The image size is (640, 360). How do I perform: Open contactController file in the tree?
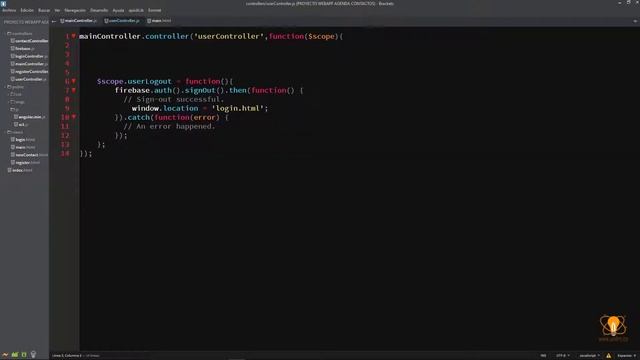[x=29, y=41]
